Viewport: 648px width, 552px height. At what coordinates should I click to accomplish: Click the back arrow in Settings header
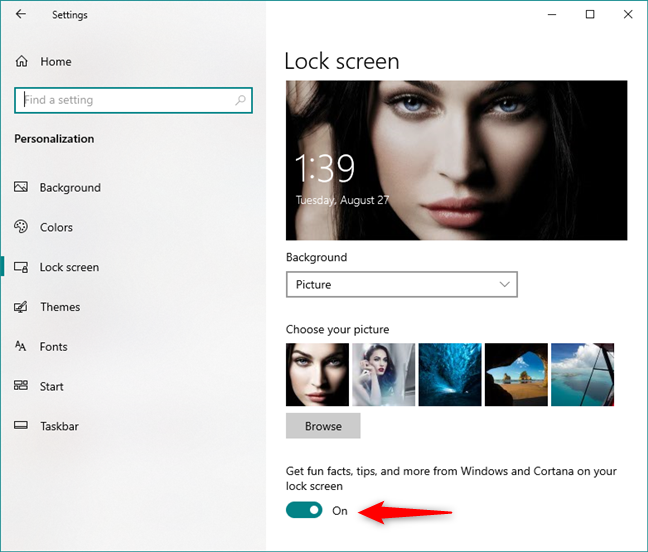click(x=21, y=15)
